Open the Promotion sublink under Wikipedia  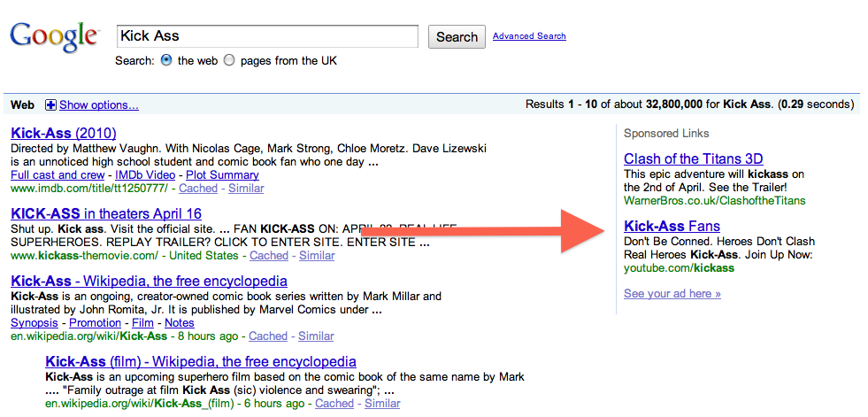tap(96, 323)
